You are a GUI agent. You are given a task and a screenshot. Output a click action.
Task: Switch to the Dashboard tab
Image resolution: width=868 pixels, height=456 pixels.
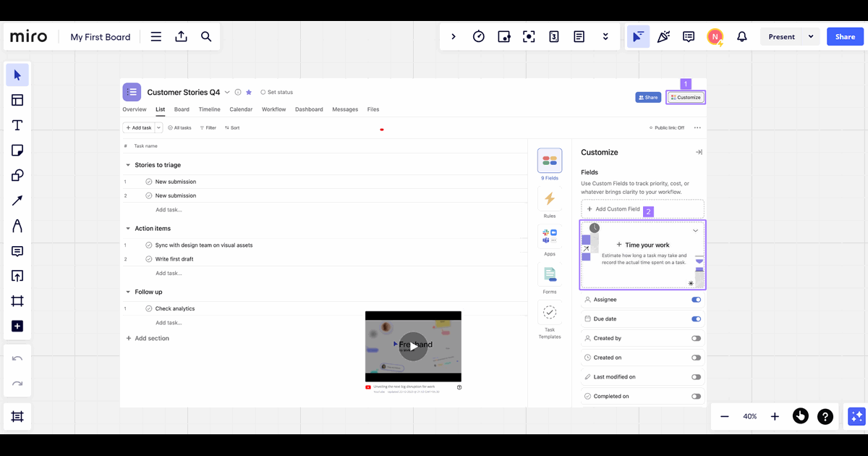click(309, 109)
